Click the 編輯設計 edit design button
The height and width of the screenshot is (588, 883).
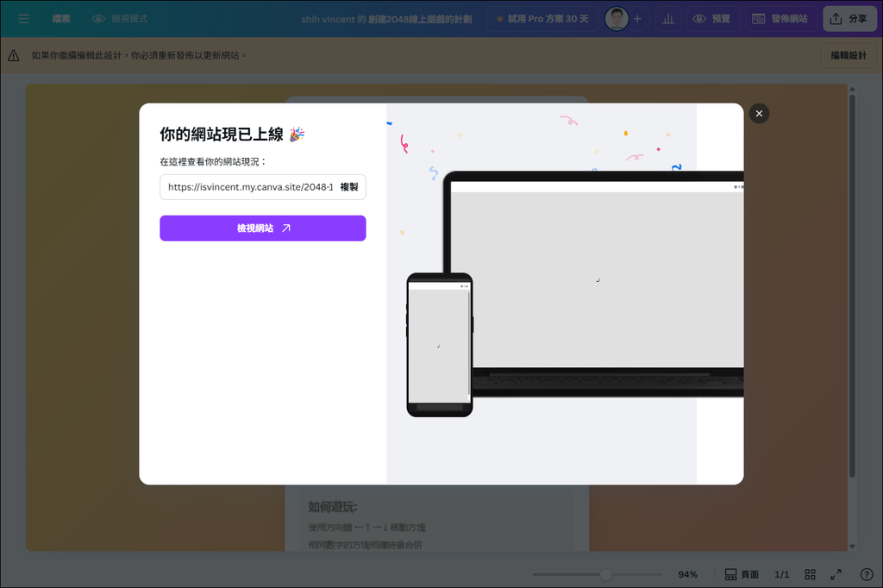tap(849, 55)
